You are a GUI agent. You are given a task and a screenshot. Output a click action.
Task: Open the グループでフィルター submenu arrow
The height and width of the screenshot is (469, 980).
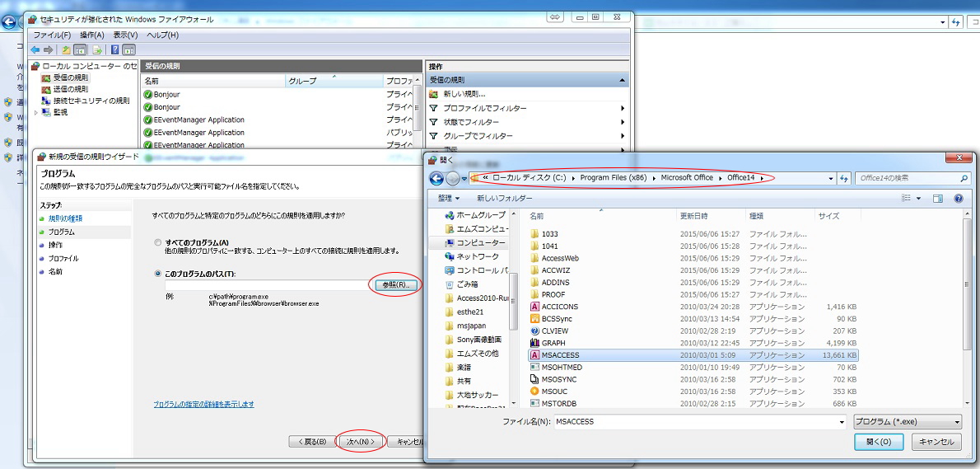[x=623, y=136]
